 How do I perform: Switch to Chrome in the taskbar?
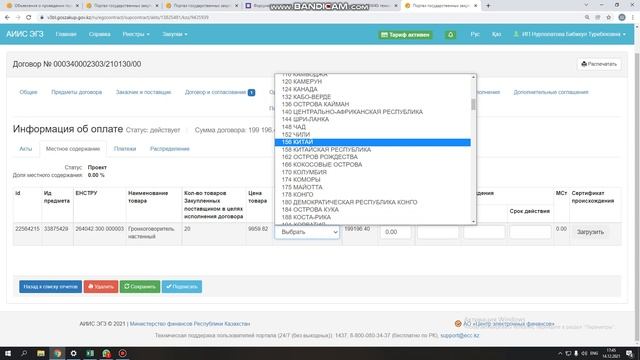pos(57,353)
